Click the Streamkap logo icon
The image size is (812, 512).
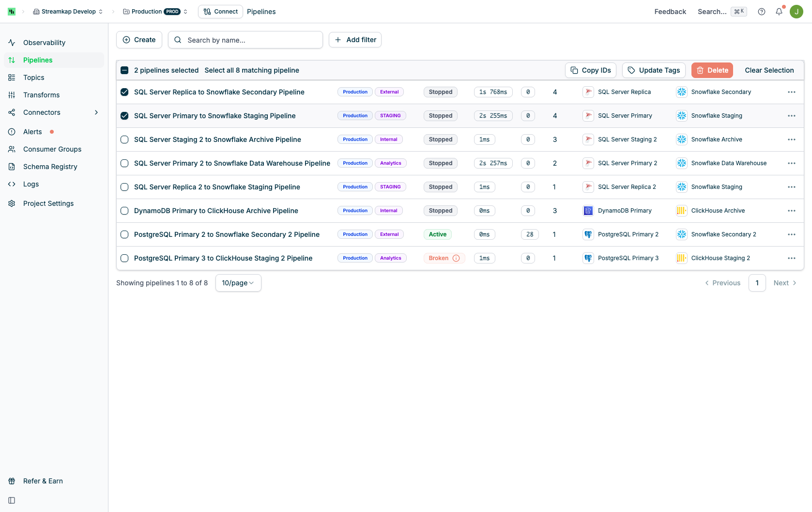point(12,12)
